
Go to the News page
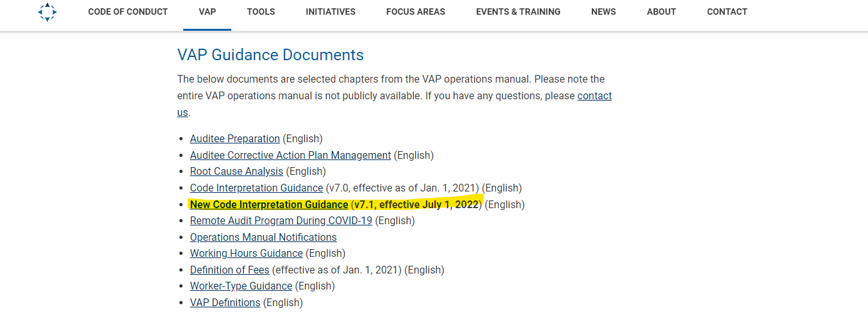[603, 12]
